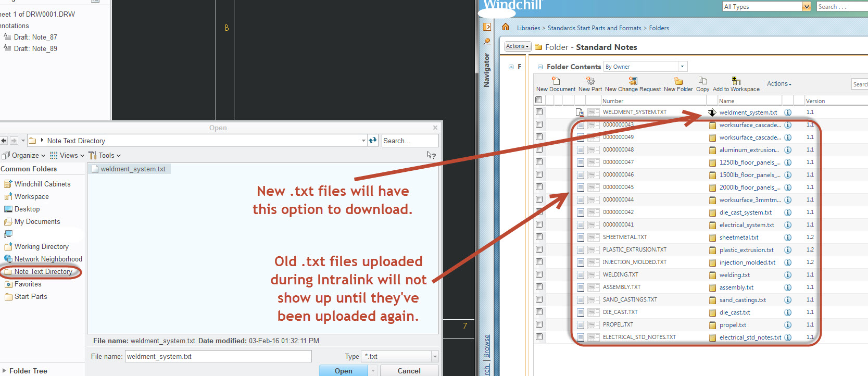Open dropdown arrow beside Open button
The width and height of the screenshot is (868, 376).
tap(372, 371)
